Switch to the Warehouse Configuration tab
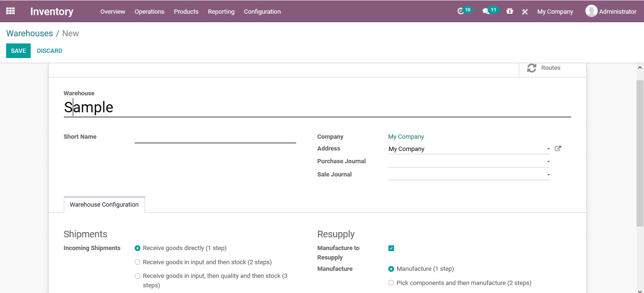Screen dimensions: 644x293 (x=104, y=204)
